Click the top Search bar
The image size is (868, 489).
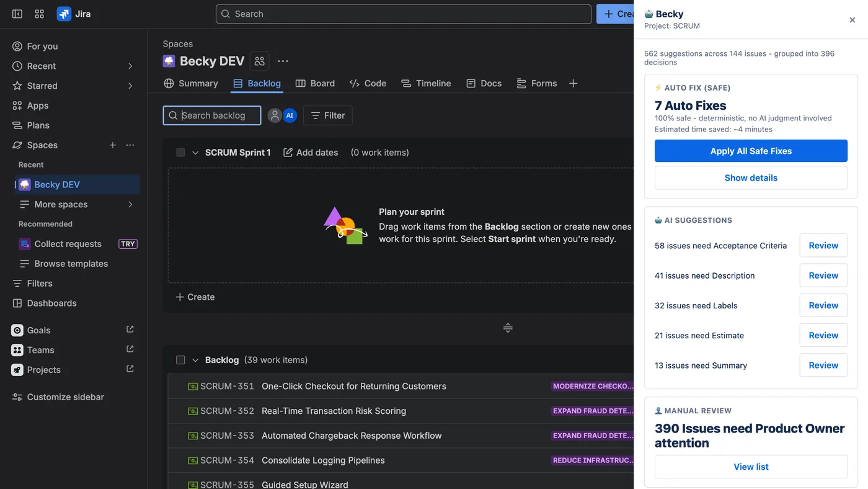click(x=404, y=14)
